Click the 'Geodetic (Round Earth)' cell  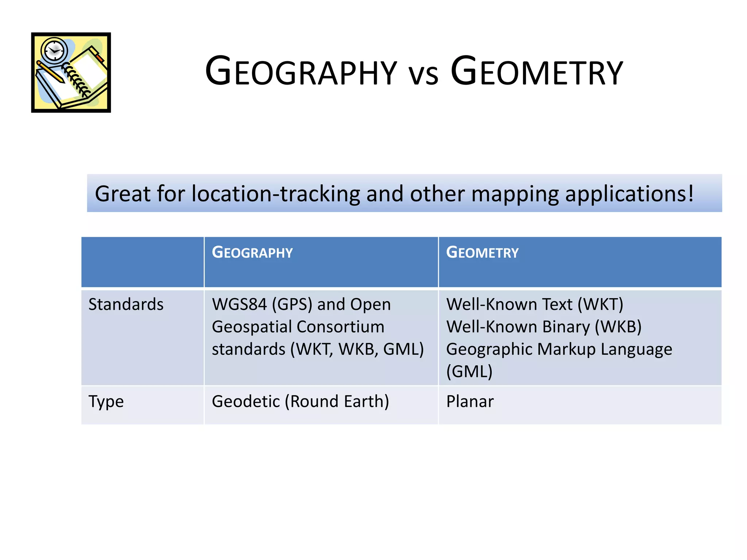[x=301, y=401]
